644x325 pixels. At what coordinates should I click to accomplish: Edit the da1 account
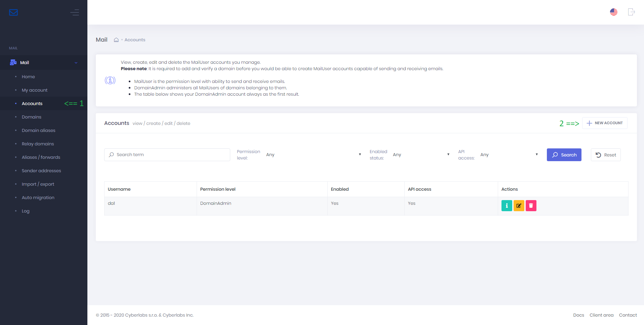tap(519, 205)
